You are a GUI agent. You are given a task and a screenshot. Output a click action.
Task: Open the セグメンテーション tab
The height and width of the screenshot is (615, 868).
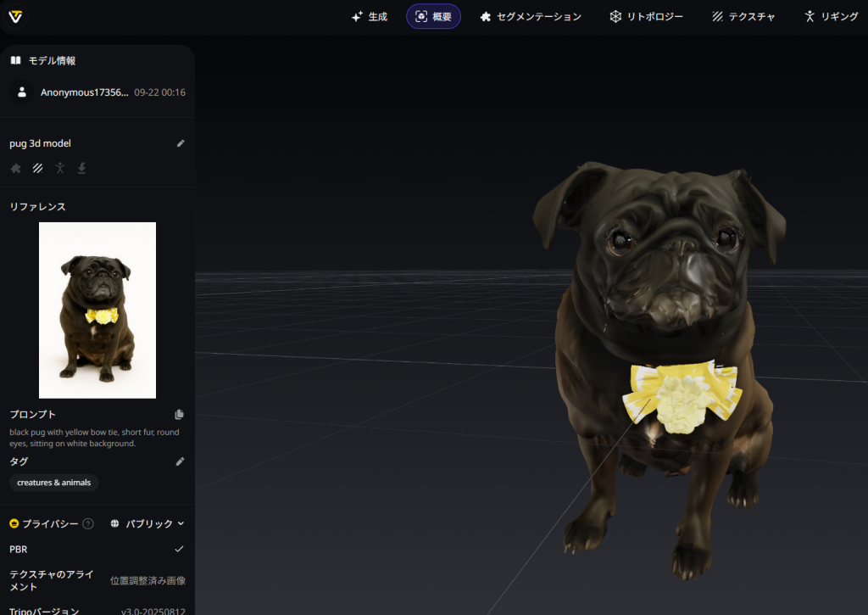coord(531,16)
